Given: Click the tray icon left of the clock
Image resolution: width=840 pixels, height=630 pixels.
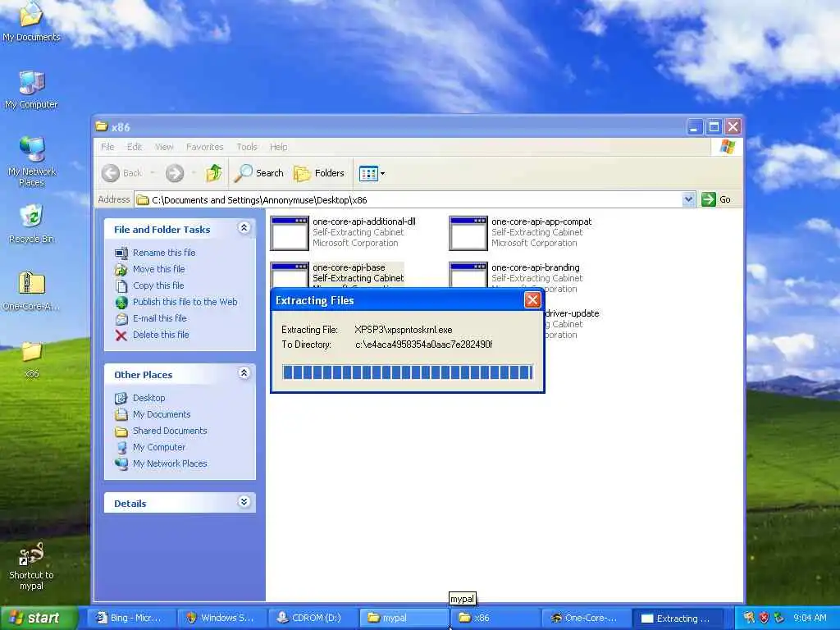Looking at the screenshot, I should coord(779,618).
